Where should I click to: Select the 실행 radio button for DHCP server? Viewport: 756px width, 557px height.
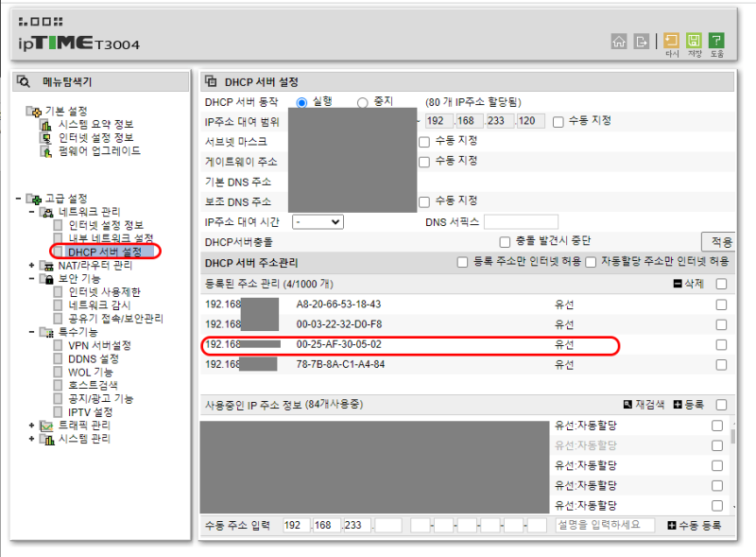click(302, 100)
